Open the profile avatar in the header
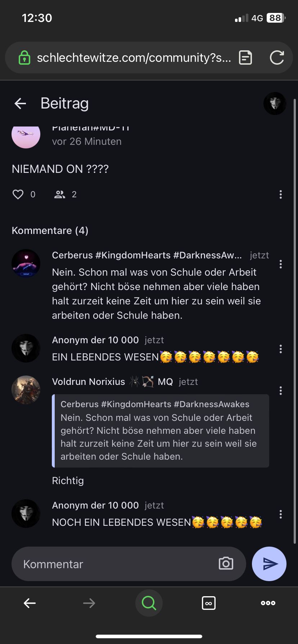 275,103
